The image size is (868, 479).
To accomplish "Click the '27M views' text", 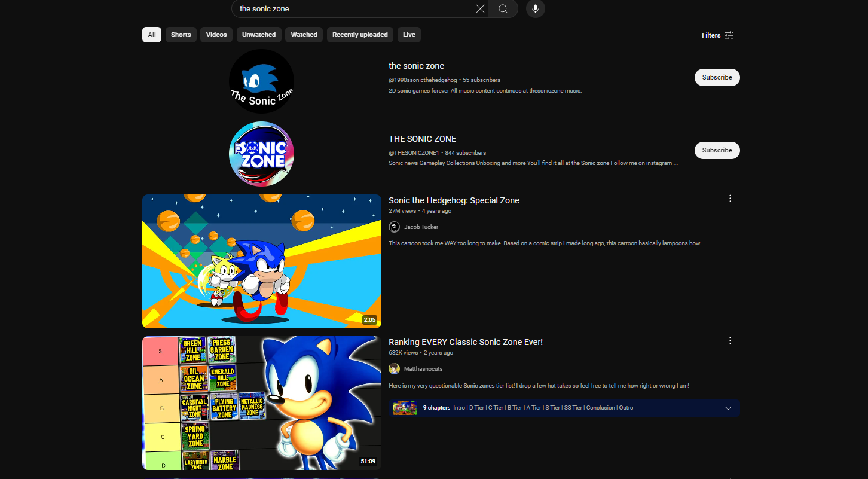I will coord(402,211).
